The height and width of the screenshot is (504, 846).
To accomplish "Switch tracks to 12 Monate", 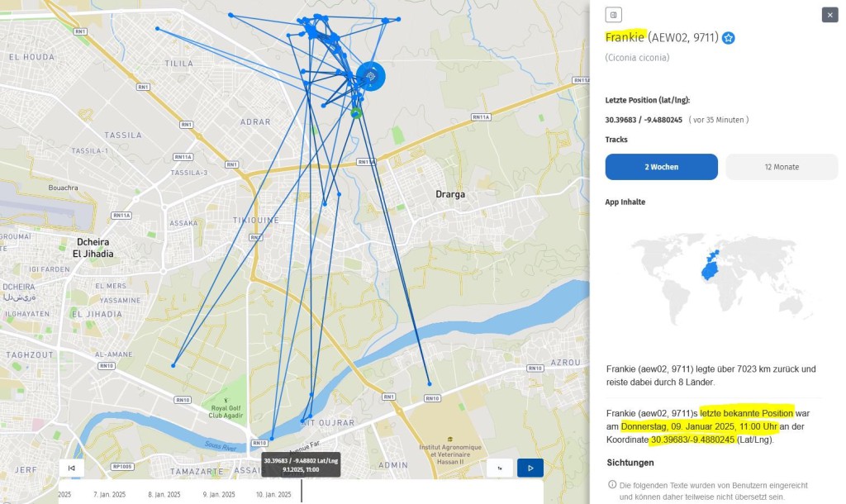I will 781,167.
